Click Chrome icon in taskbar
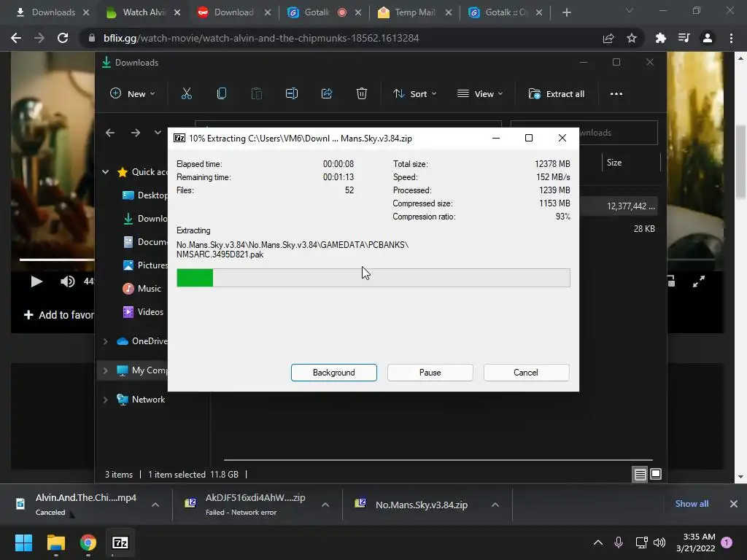This screenshot has width=747, height=560. (x=88, y=542)
